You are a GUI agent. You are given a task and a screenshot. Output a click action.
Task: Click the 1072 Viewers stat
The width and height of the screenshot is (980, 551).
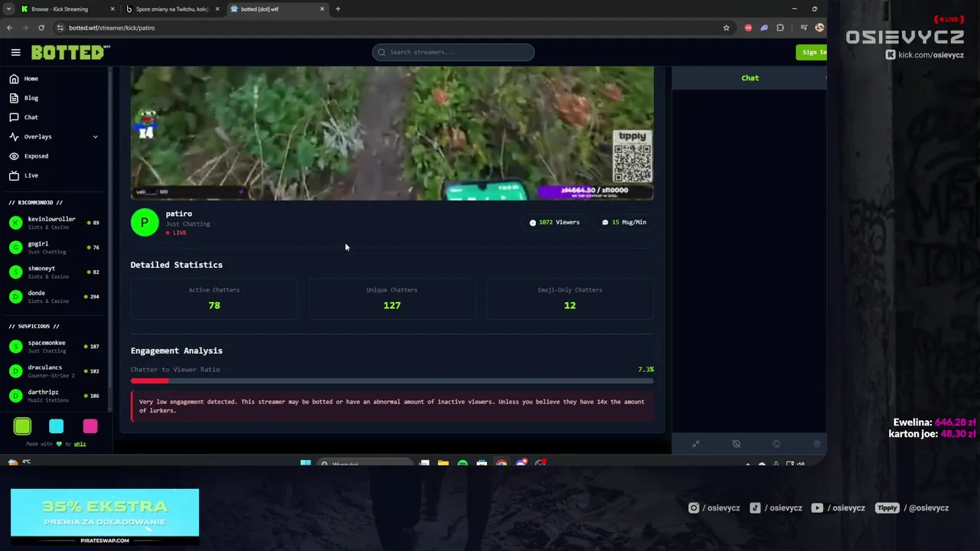click(554, 222)
